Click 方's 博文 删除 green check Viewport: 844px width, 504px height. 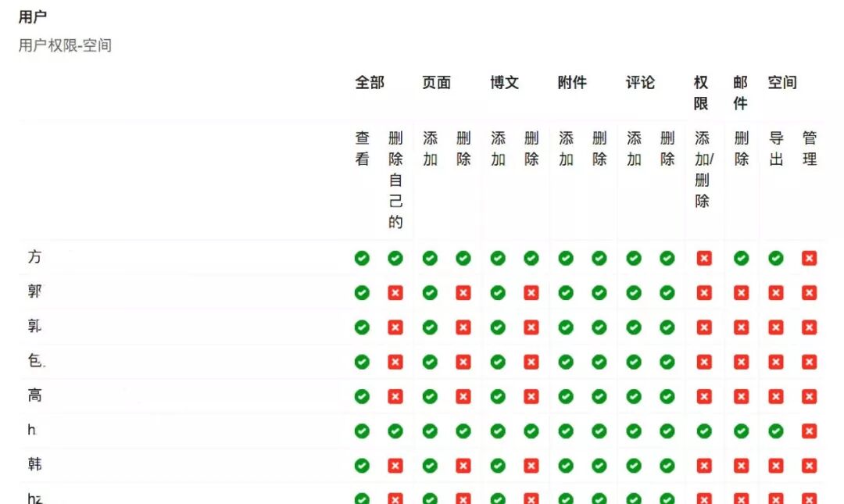coord(531,258)
